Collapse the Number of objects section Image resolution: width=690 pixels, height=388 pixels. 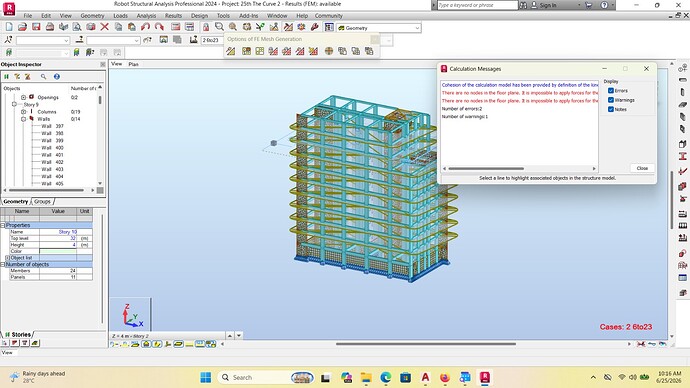pos(3,264)
